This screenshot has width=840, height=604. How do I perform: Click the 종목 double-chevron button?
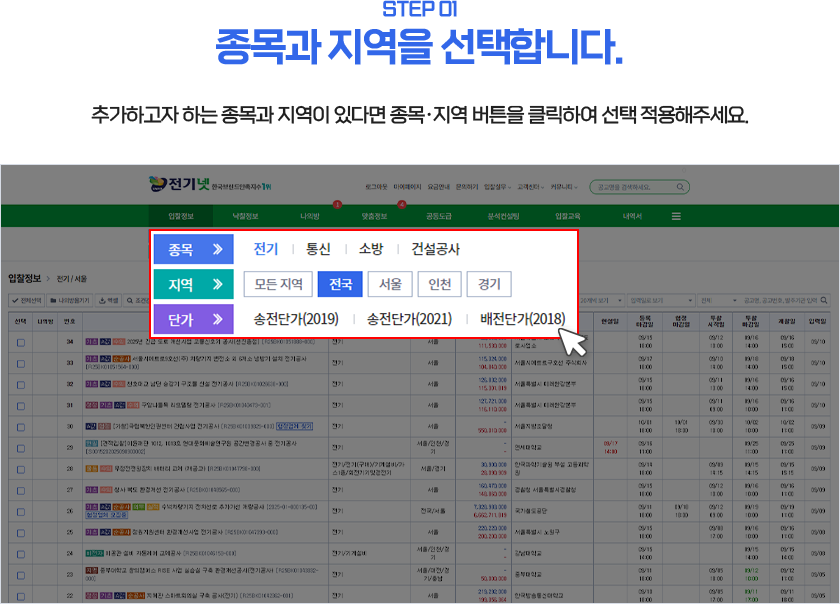(193, 249)
